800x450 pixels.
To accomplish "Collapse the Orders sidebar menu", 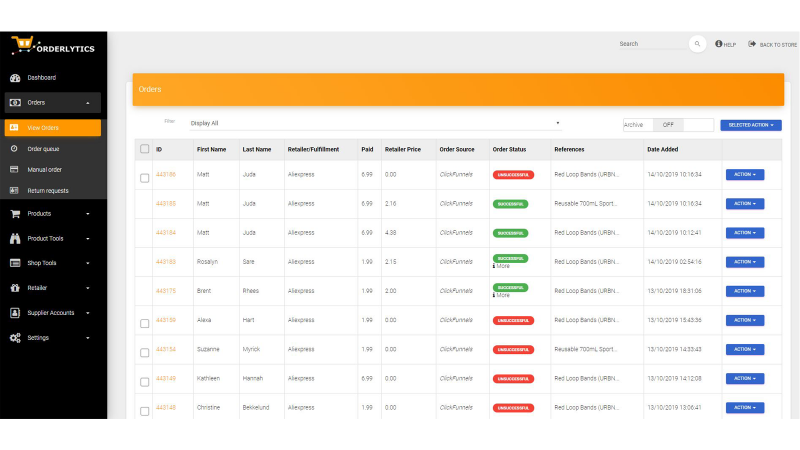I will pos(88,103).
